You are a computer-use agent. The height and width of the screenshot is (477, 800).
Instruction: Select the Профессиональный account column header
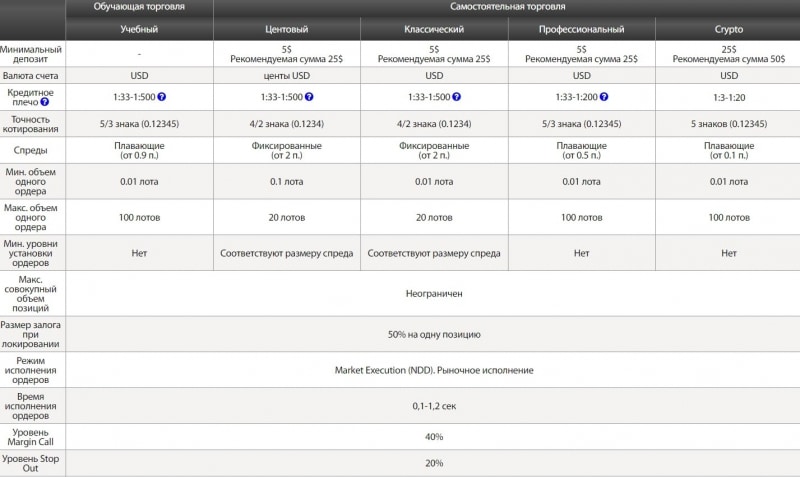click(x=582, y=29)
